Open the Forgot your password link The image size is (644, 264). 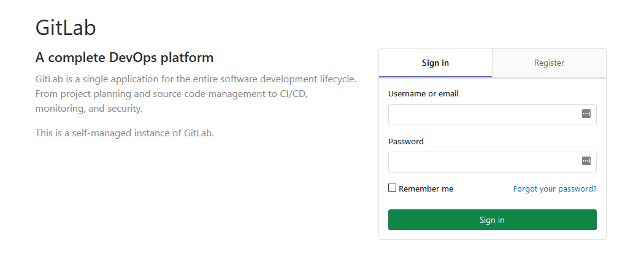pos(555,188)
